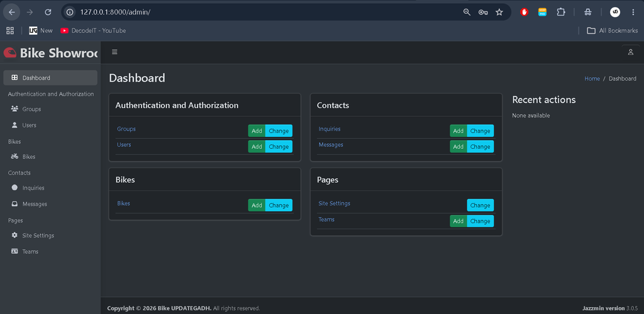Click Add for Users

(257, 146)
